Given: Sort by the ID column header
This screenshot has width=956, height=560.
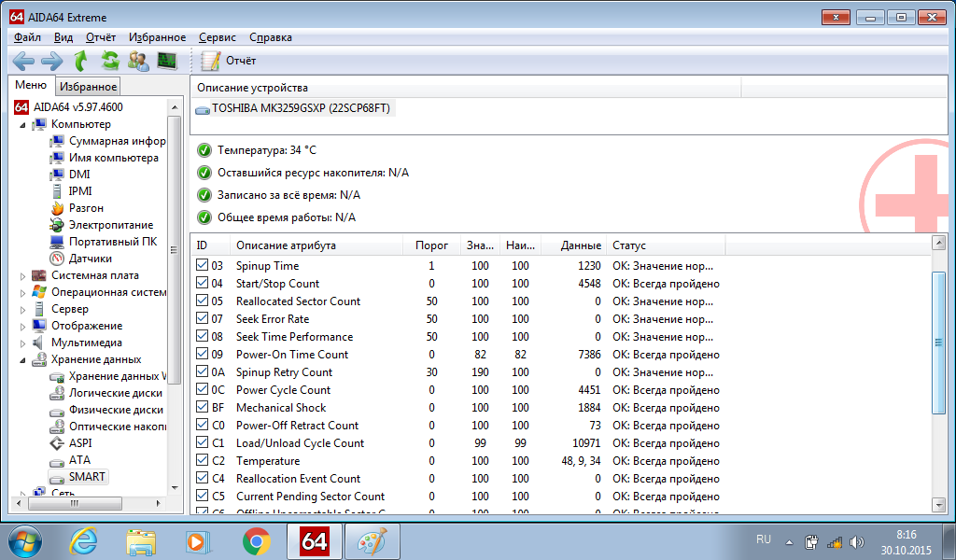Looking at the screenshot, I should (x=210, y=245).
